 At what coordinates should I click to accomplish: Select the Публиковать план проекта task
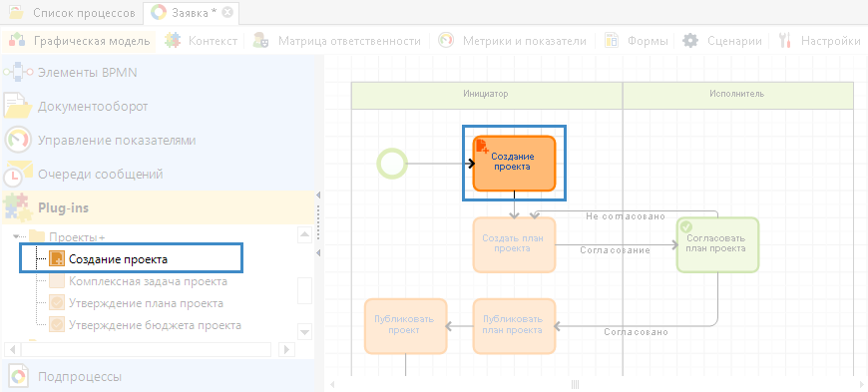(514, 325)
